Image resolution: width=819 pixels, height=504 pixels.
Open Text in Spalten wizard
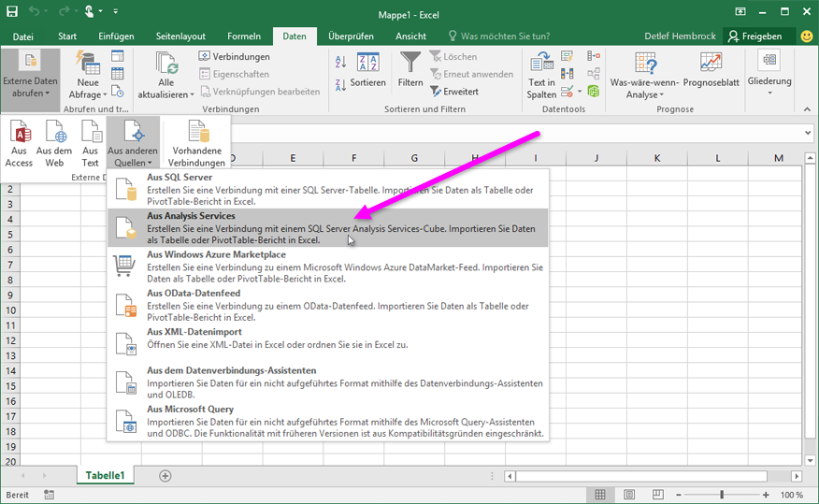click(541, 75)
